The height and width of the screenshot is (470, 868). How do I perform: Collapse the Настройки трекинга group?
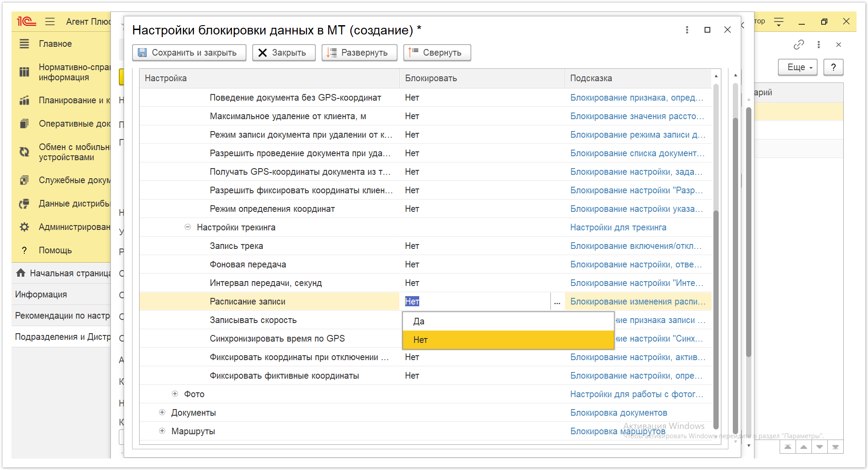pos(188,227)
